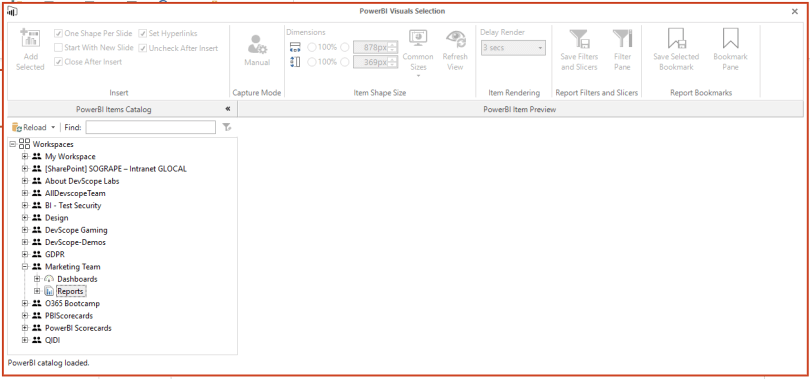Click the Reports chart icon
This screenshot has height=379, width=810.
(49, 291)
